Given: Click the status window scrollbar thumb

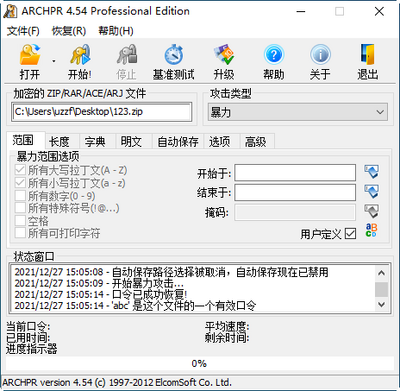Looking at the screenshot, I should point(382,289).
